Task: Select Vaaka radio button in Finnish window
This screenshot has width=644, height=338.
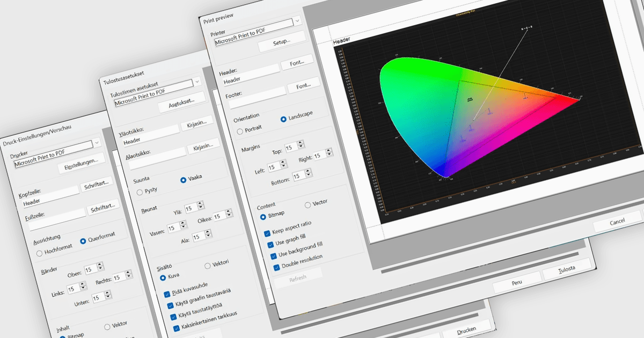Action: [x=184, y=180]
